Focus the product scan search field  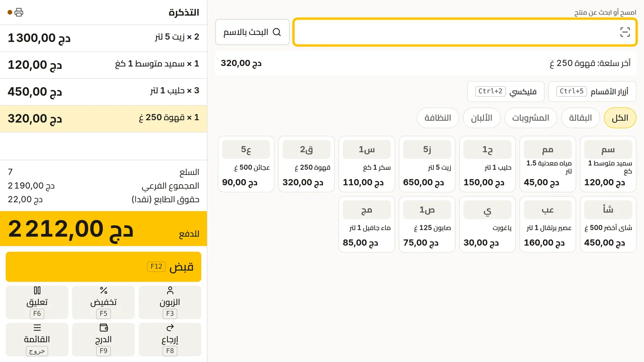click(x=465, y=32)
